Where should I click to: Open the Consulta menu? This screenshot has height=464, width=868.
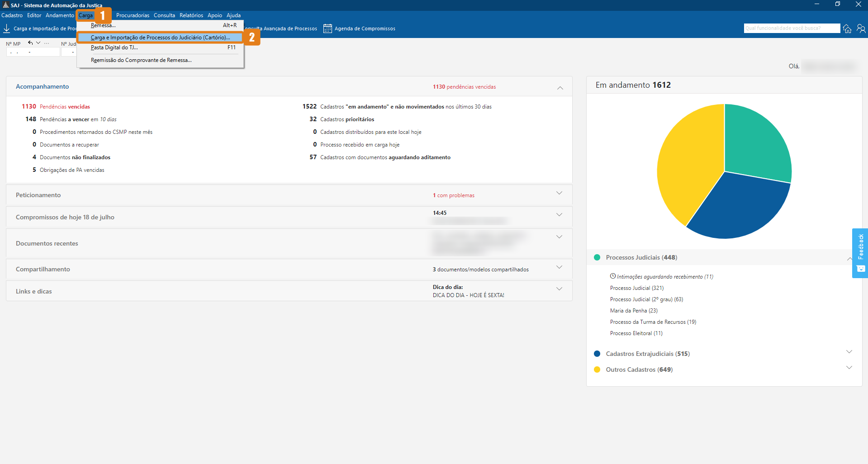click(x=164, y=15)
